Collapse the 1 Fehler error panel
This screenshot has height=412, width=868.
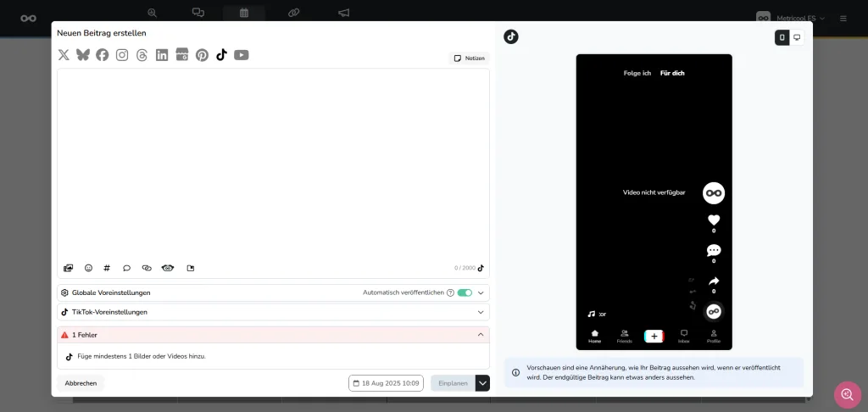coord(481,335)
